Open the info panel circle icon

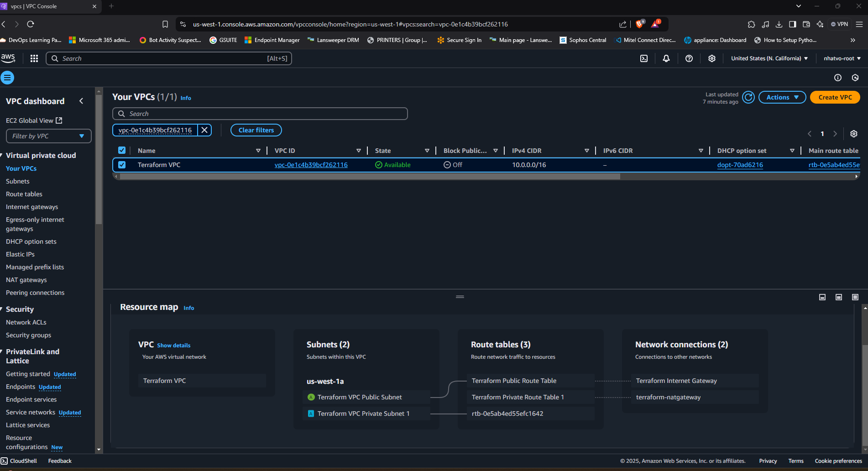838,78
